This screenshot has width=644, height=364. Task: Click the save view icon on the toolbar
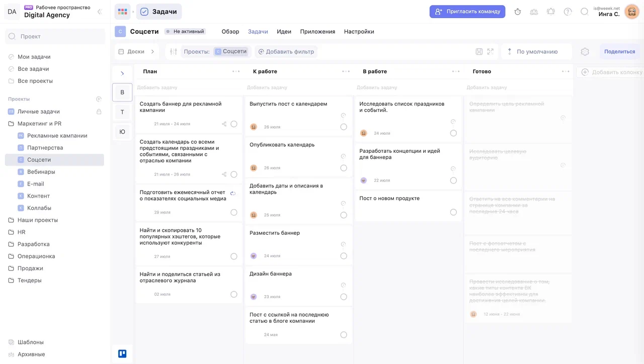479,51
